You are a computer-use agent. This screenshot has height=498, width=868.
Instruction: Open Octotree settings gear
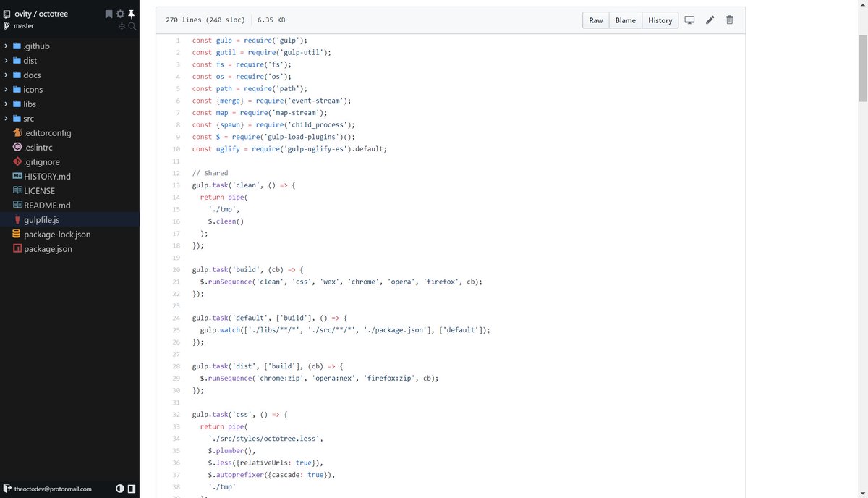point(120,14)
